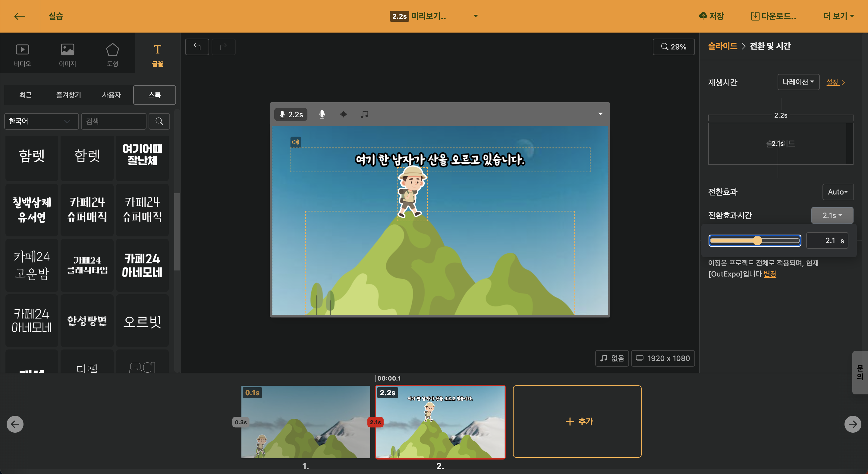868x474 pixels.
Task: Open the 이미지 (image) media panel
Action: click(x=68, y=55)
